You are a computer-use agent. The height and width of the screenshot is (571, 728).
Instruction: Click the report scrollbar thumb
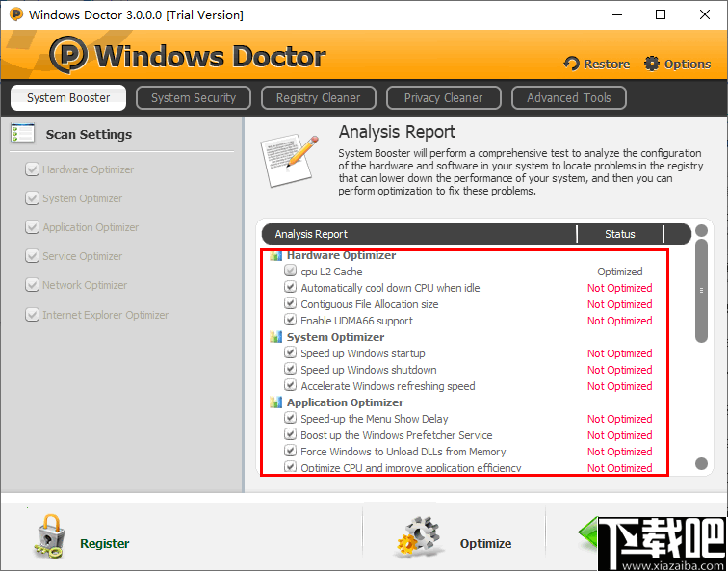701,291
